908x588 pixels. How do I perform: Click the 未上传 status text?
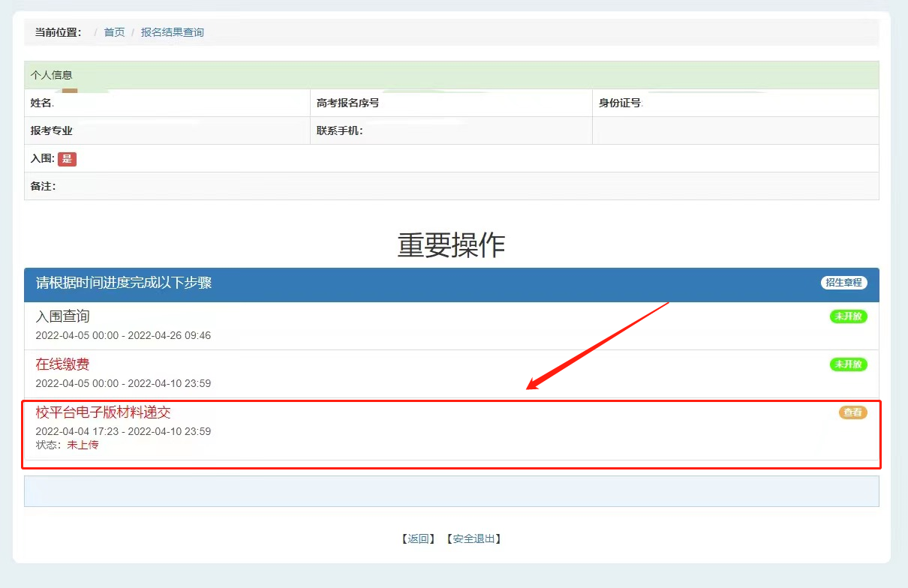tap(83, 445)
